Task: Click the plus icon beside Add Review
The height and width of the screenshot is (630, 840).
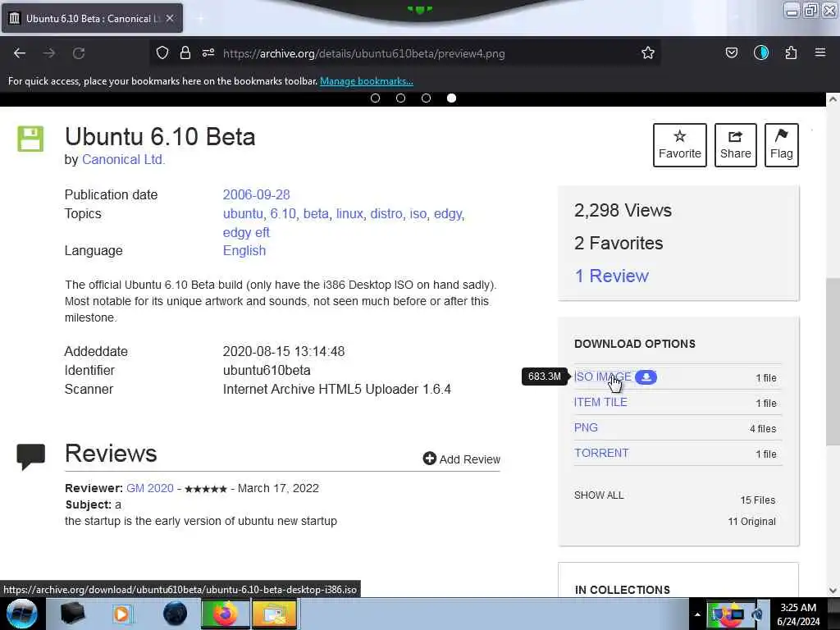Action: point(429,459)
